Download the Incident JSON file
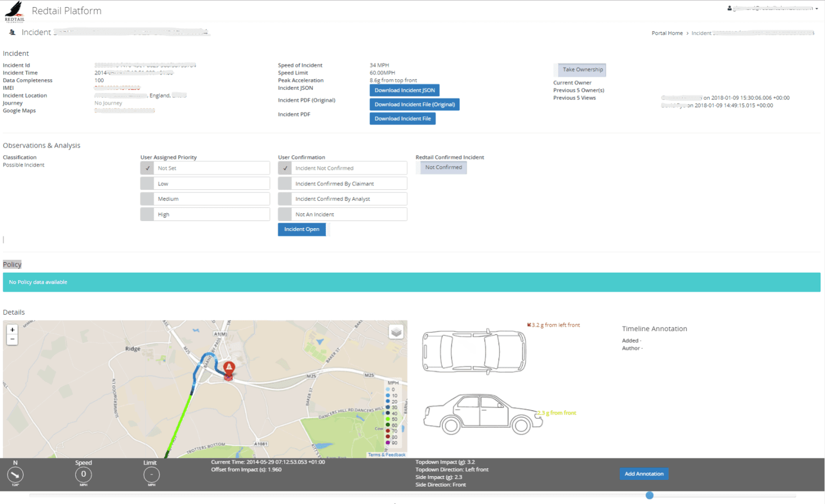Image resolution: width=825 pixels, height=504 pixels. pos(405,90)
